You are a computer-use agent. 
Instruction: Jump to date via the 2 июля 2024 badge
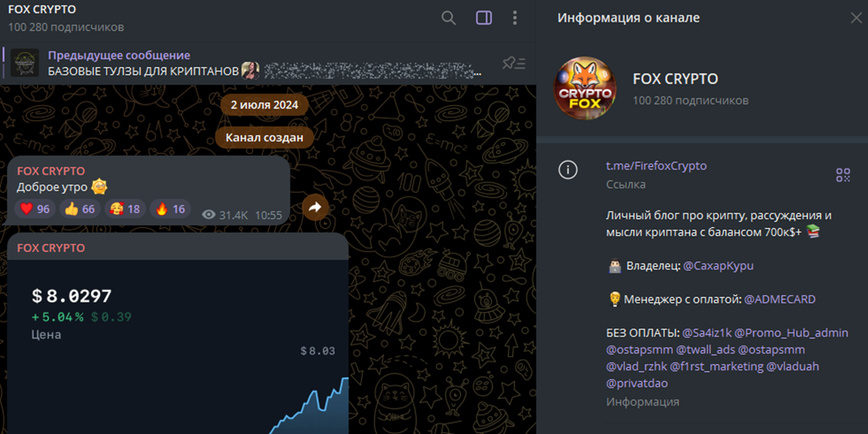[264, 104]
